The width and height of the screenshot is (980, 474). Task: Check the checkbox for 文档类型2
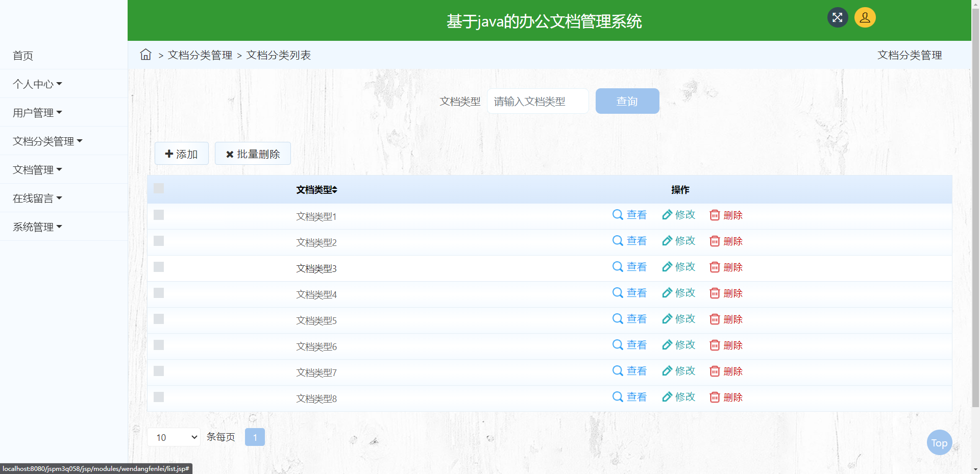158,241
